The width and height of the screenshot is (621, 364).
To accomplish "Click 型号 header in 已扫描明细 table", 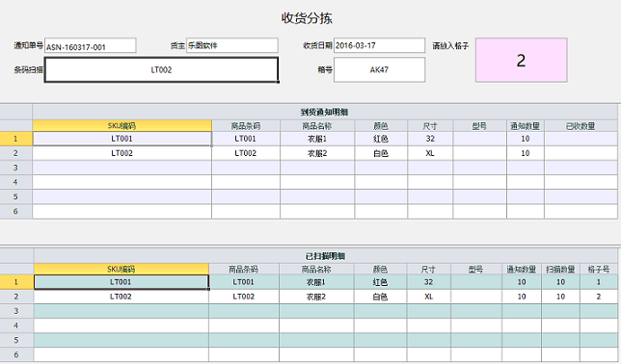I will pyautogui.click(x=476, y=270).
